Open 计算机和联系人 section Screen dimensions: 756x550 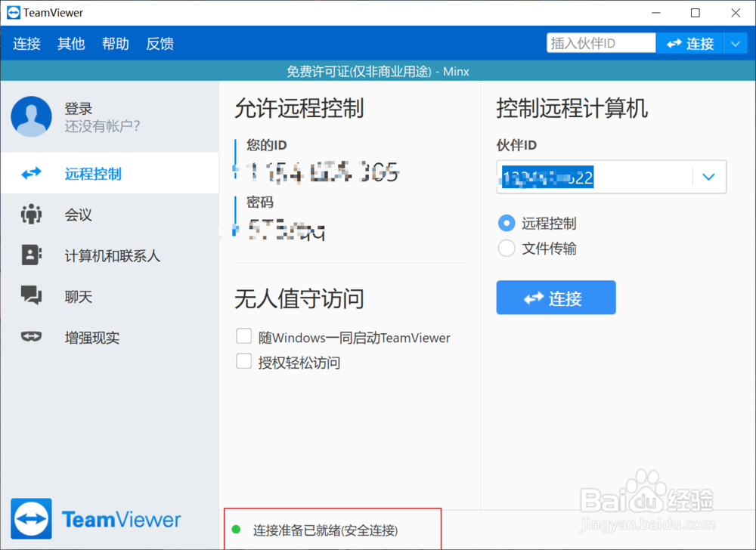(110, 255)
